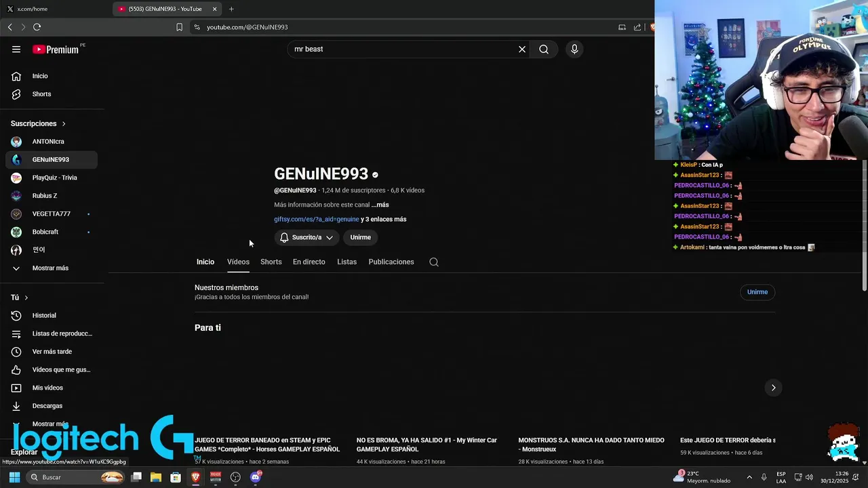The image size is (868, 488).
Task: Switch to the En directo tab
Action: pyautogui.click(x=309, y=262)
